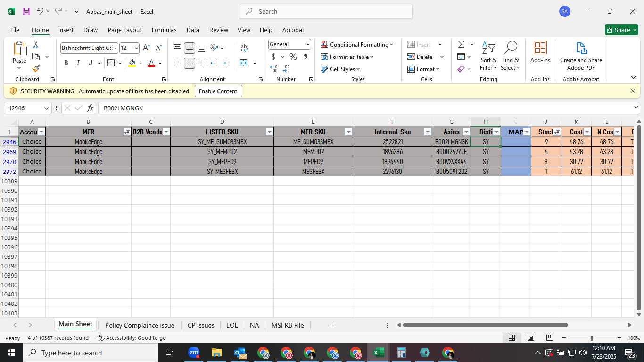Open Automatic update of links has been disabled

click(134, 91)
